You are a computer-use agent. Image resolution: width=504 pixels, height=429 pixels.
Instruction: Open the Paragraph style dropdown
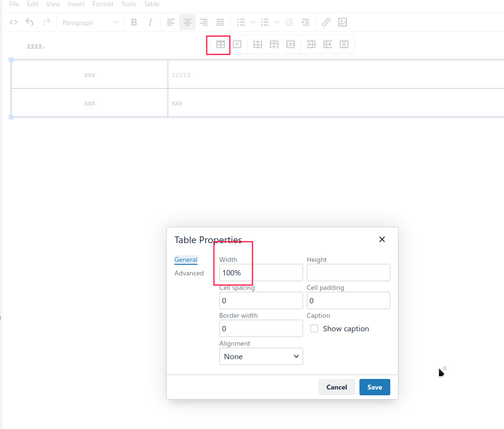tap(90, 22)
